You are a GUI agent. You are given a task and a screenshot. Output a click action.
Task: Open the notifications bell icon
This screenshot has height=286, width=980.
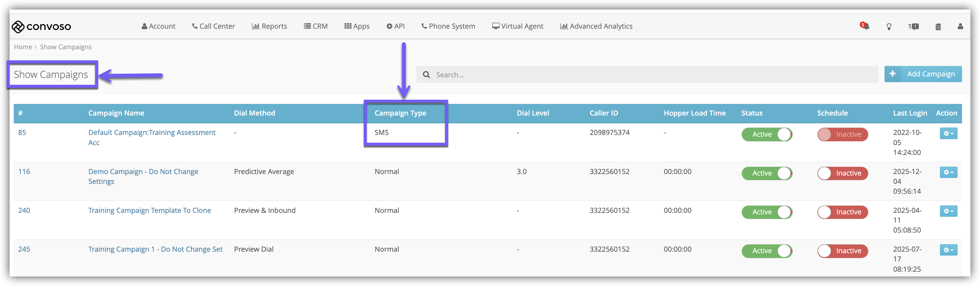865,26
